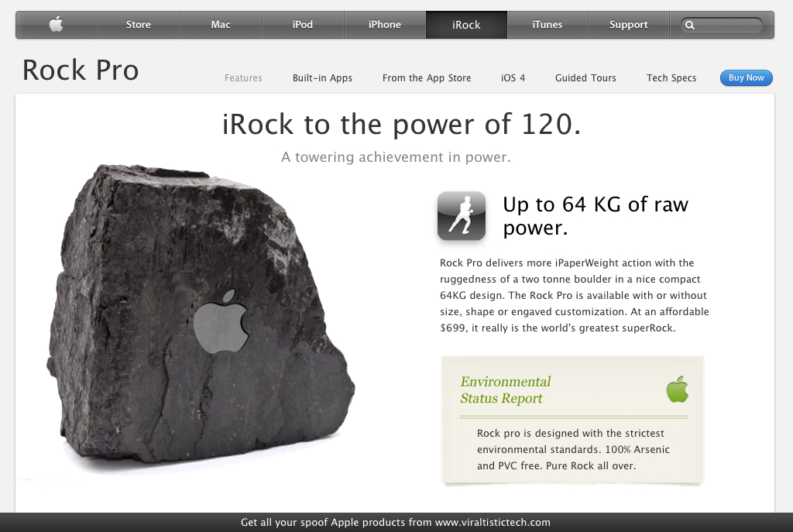View the Guided Tours page
The width and height of the screenshot is (793, 532).
585,78
